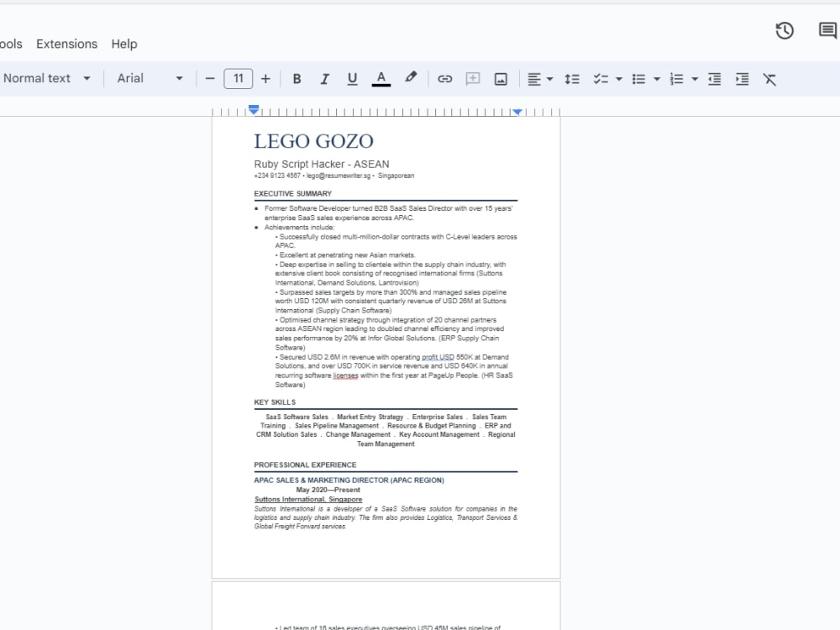Viewport: 840px width, 630px height.
Task: Click 'May 2020—Present' date text
Action: [328, 490]
